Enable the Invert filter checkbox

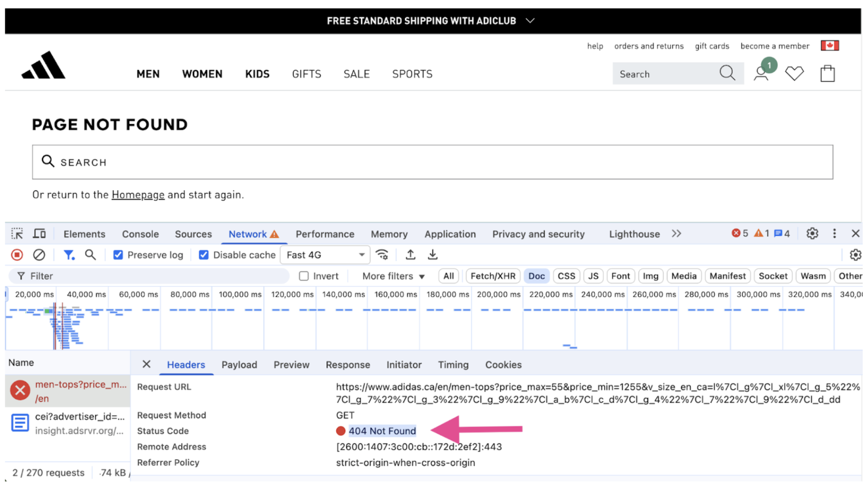tap(304, 276)
